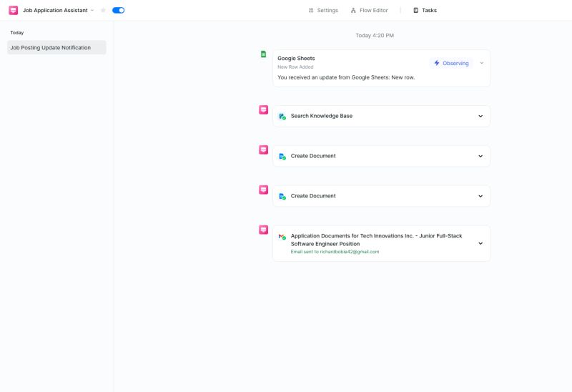This screenshot has width=572, height=392.
Task: Click the first Create Document doc icon
Action: point(282,156)
